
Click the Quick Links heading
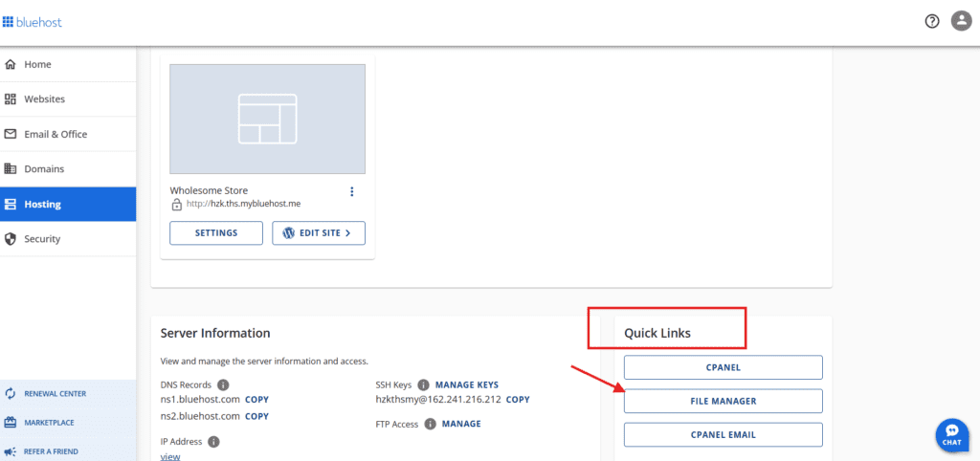[657, 333]
